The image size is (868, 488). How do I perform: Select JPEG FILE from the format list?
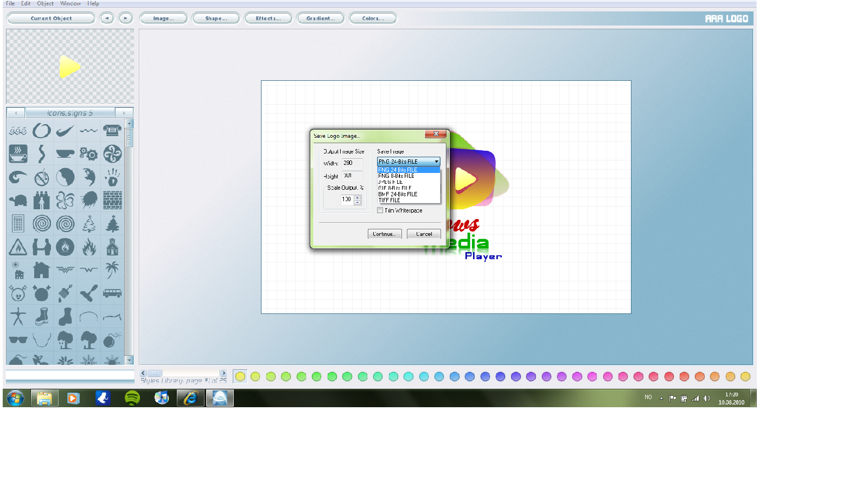[x=409, y=182]
